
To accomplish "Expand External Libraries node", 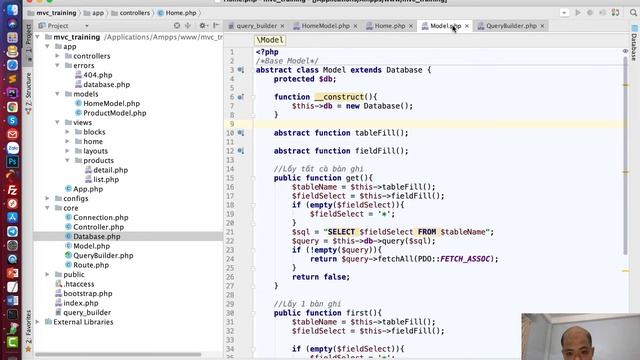I will pos(38,322).
